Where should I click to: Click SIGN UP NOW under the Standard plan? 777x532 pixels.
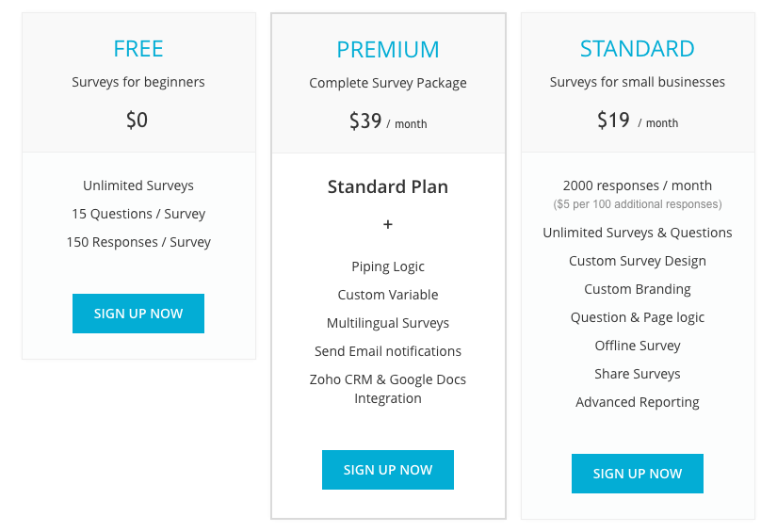[x=638, y=474]
